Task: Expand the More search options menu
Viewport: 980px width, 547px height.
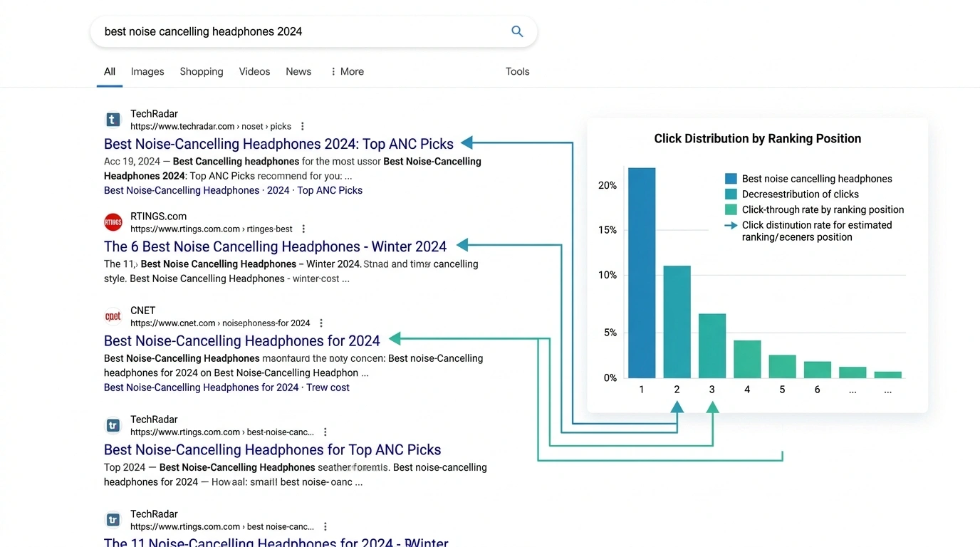Action: coord(347,71)
